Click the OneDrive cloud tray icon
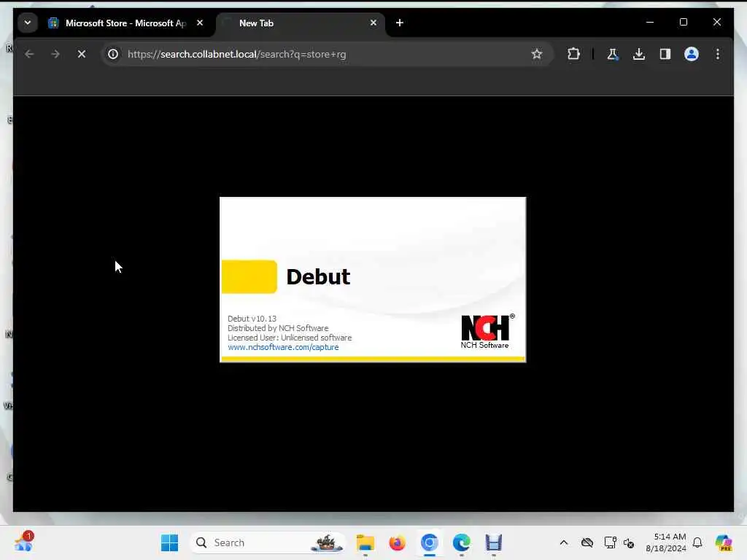The width and height of the screenshot is (747, 560). [x=587, y=542]
